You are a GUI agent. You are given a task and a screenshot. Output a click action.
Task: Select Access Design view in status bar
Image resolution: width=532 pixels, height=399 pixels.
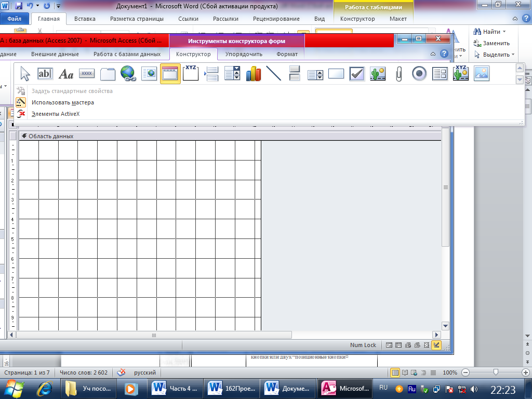pyautogui.click(x=436, y=345)
